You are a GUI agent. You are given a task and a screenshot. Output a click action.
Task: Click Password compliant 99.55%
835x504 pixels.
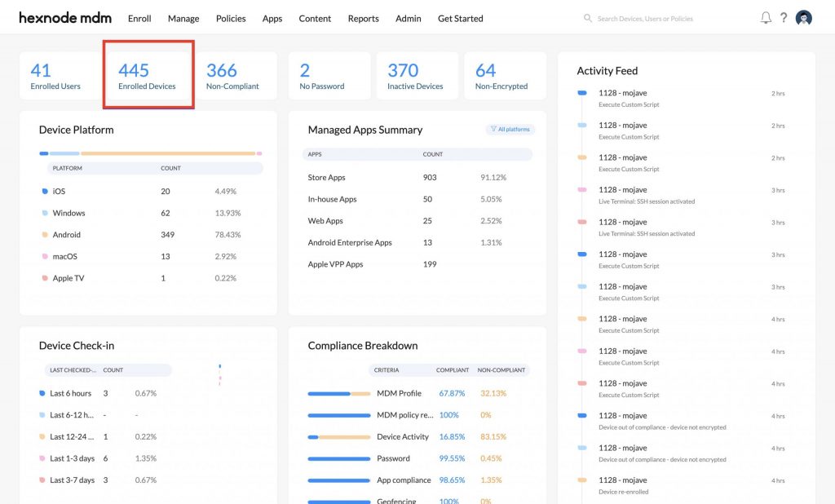[452, 458]
